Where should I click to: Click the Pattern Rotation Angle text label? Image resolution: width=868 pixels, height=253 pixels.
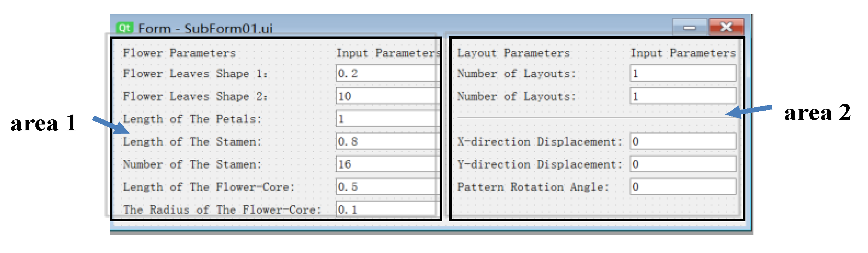[533, 187]
